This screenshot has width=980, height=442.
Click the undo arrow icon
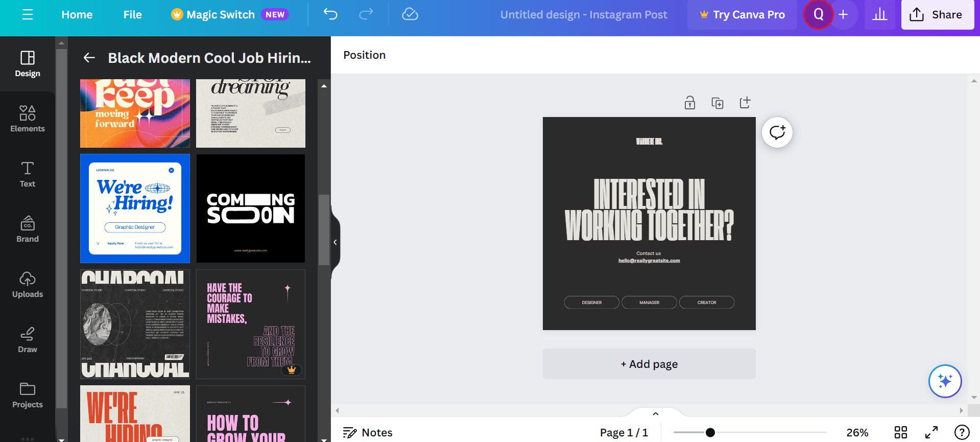tap(330, 14)
